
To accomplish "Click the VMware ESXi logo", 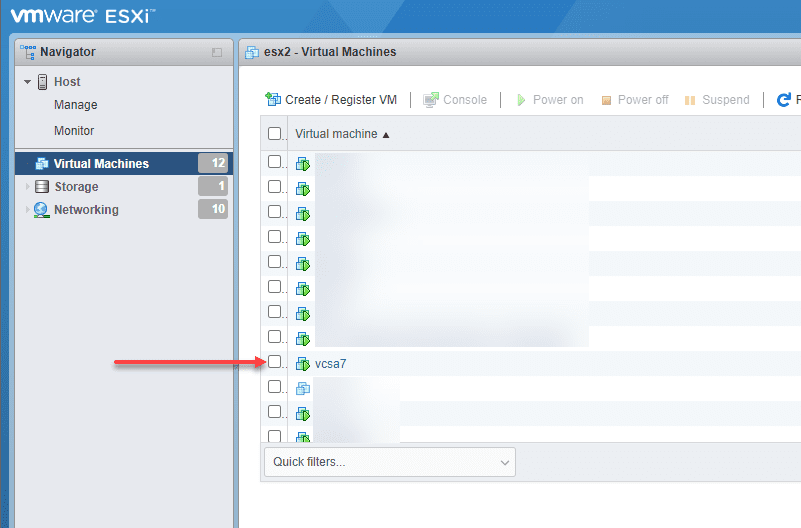I will coord(82,16).
